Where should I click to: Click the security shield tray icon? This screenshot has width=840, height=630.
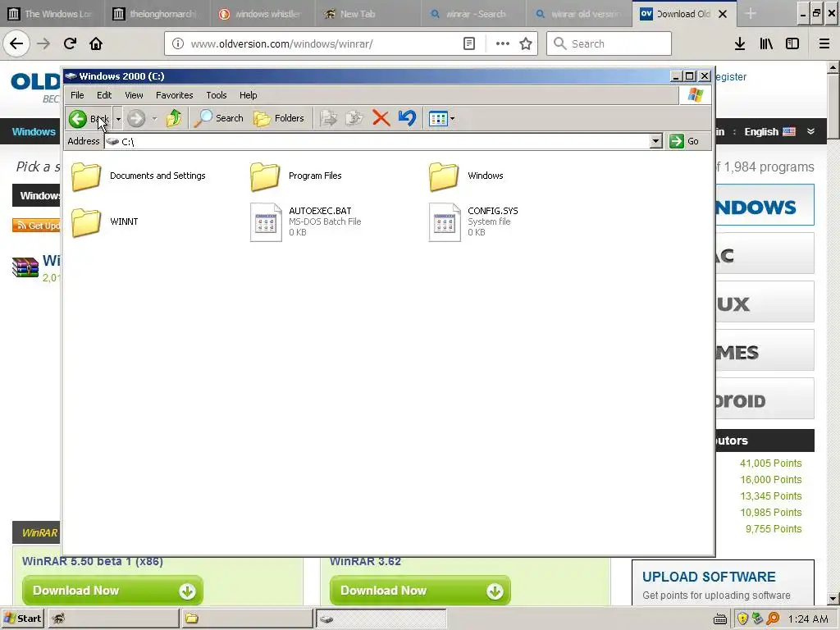[742, 619]
